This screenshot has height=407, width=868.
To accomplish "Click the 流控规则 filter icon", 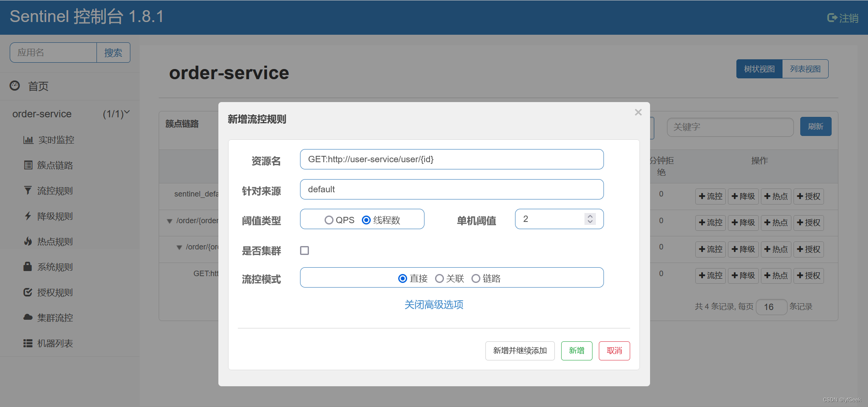I will tap(28, 191).
